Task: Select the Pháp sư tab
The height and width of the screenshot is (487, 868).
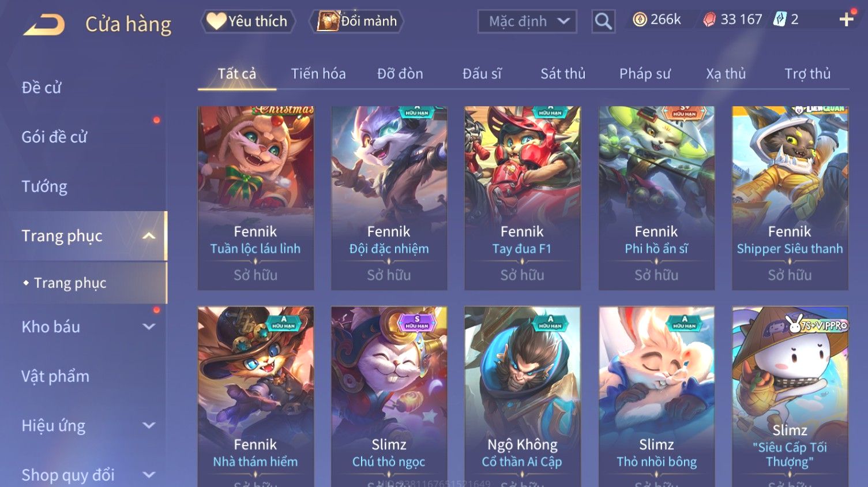Action: point(645,74)
